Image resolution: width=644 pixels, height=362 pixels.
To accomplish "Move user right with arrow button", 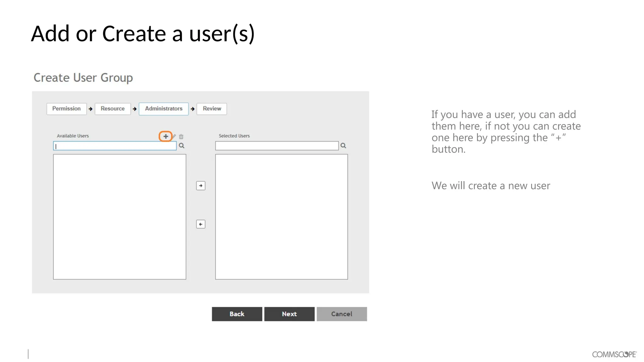I will pos(201,186).
